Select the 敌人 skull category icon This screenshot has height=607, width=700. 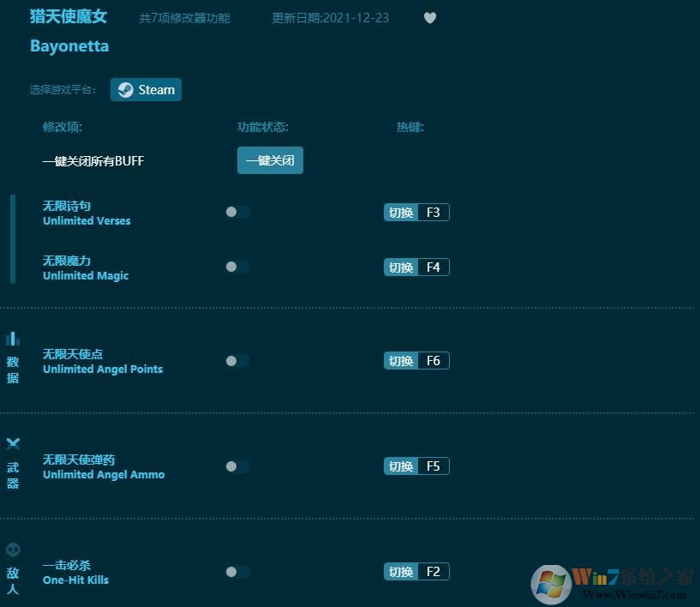tap(13, 550)
